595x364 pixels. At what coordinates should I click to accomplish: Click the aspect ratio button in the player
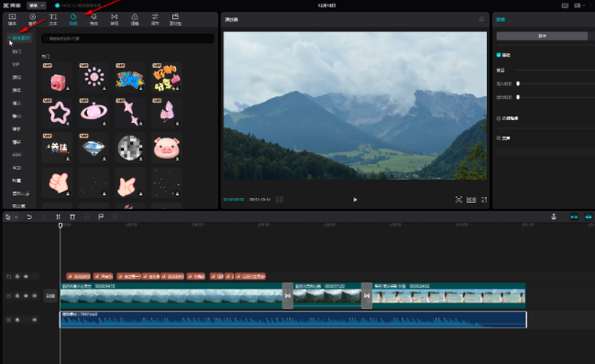click(471, 200)
